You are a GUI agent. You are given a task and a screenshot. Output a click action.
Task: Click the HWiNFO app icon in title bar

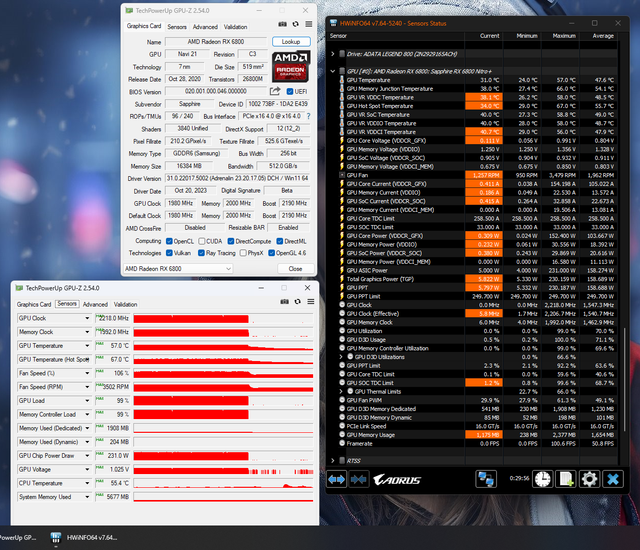click(333, 23)
